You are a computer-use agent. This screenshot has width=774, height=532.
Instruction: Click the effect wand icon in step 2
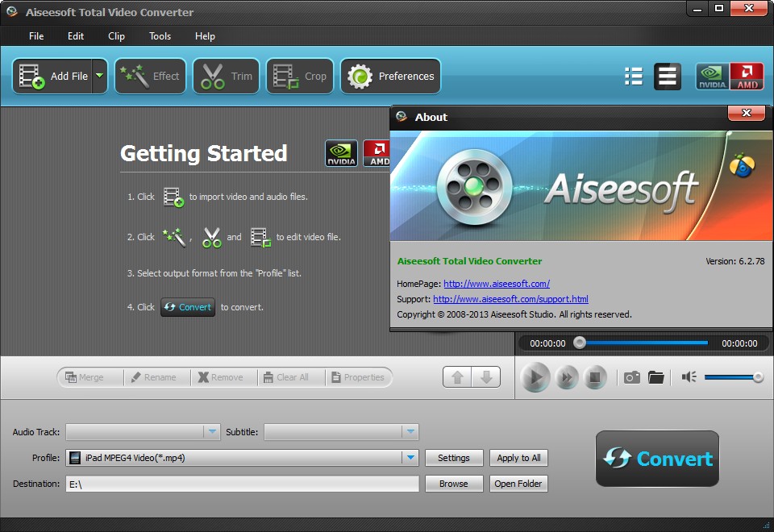pyautogui.click(x=174, y=237)
